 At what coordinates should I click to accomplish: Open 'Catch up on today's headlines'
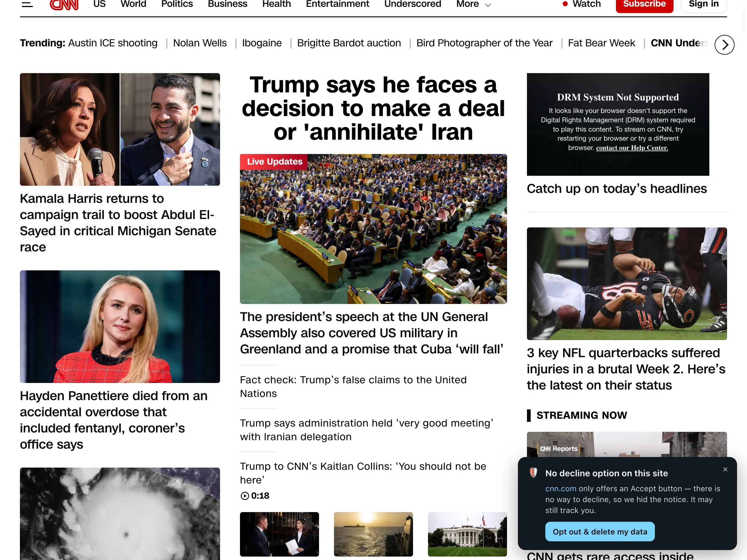click(x=617, y=189)
